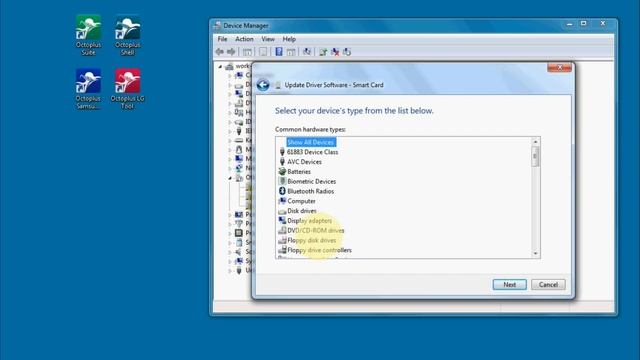Click 61883 Device Class plug icon
640x360 pixels.
tap(282, 152)
